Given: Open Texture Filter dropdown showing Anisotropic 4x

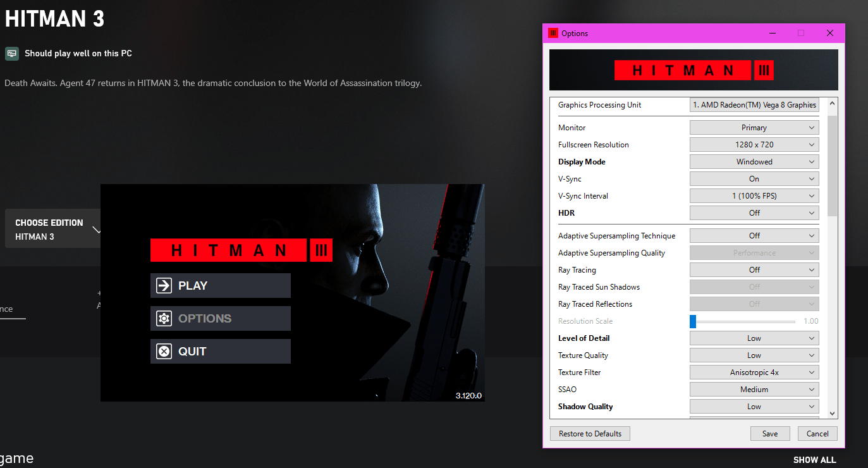Looking at the screenshot, I should click(754, 373).
